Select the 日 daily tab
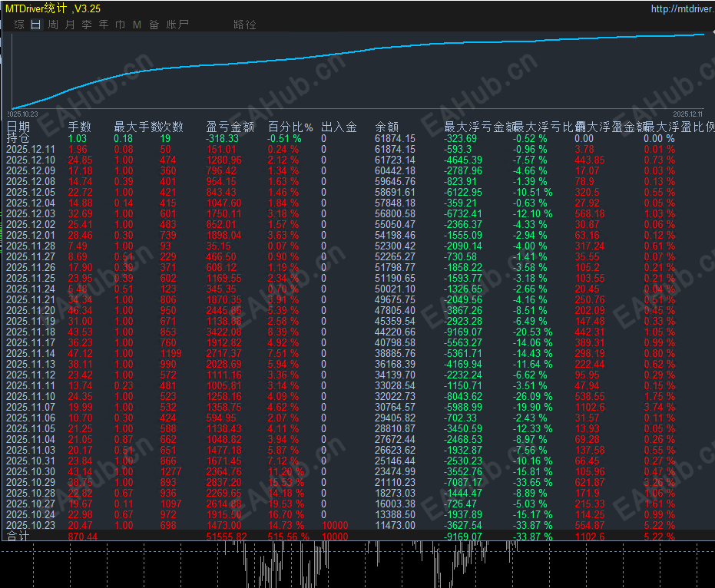715x588 pixels. pyautogui.click(x=36, y=25)
